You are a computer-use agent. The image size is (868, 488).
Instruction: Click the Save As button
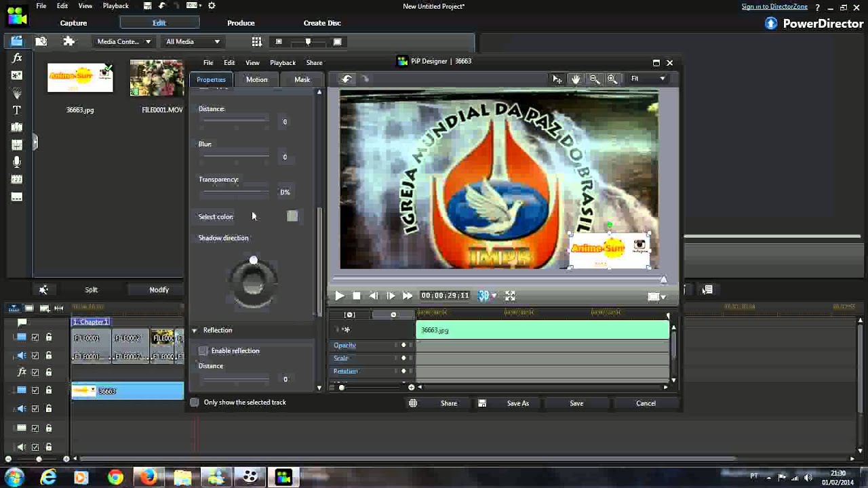click(518, 403)
